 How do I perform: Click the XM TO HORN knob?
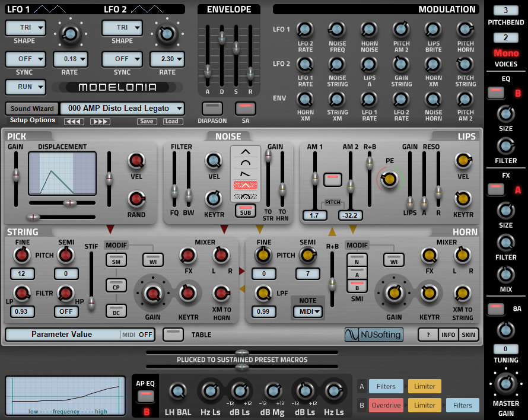pyautogui.click(x=221, y=294)
